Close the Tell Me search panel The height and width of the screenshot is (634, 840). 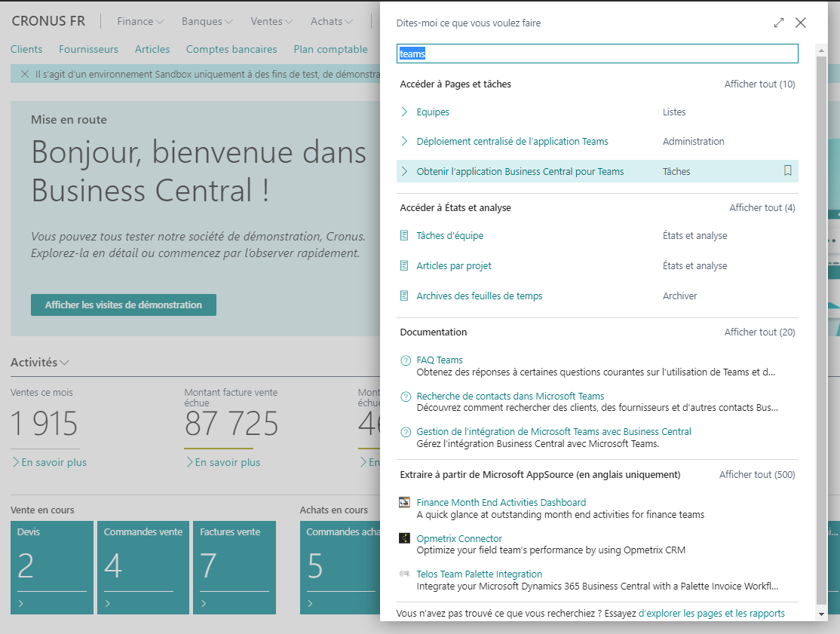click(x=800, y=23)
